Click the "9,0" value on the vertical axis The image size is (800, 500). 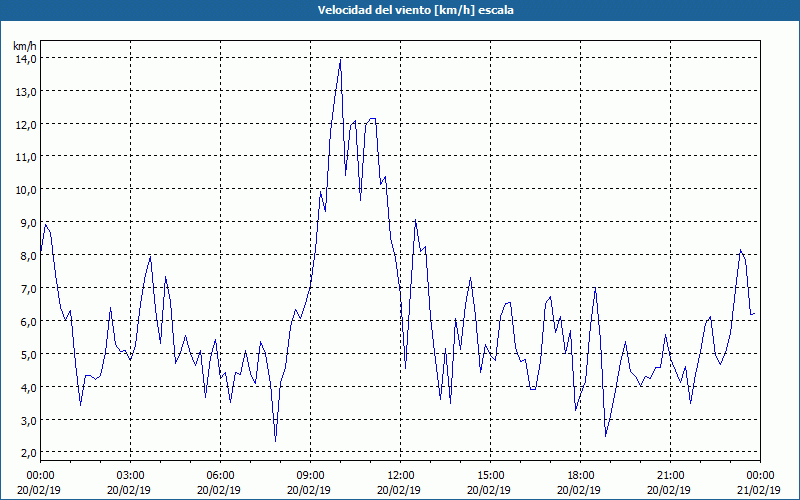coord(28,223)
